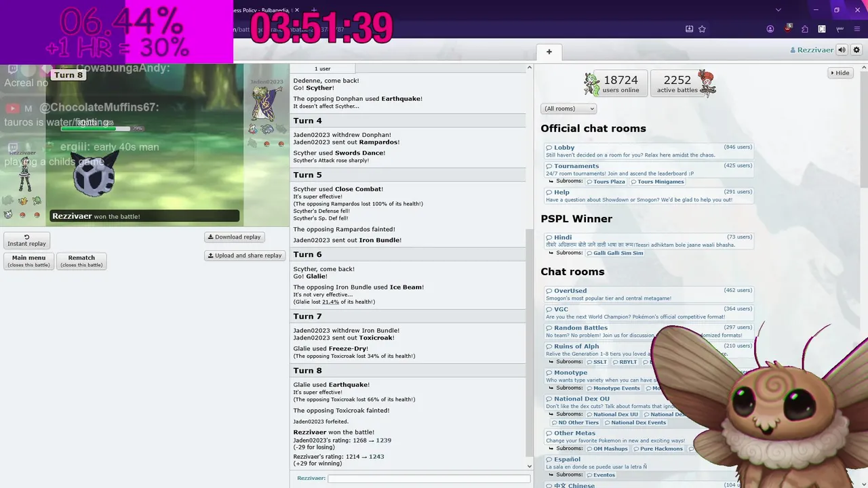Click the Rezzivaer username at top right
Viewport: 868px width, 488px height.
tap(812, 50)
